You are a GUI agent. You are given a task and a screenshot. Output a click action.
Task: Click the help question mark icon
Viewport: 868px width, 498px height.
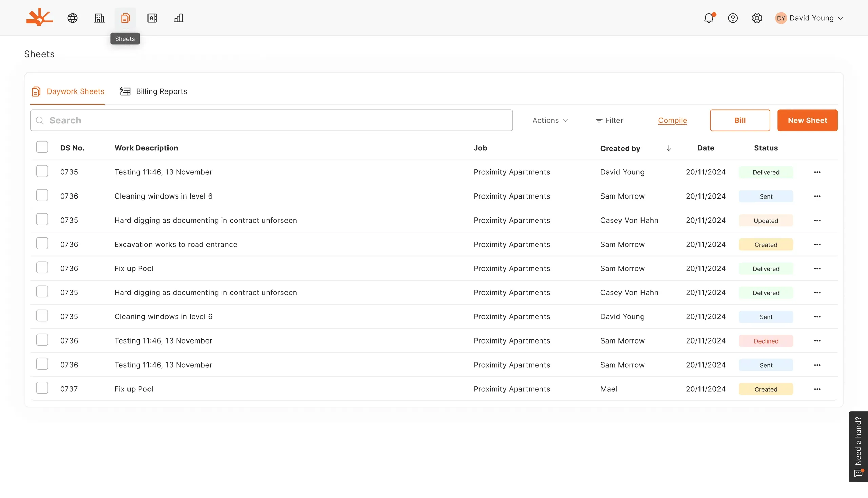point(733,18)
